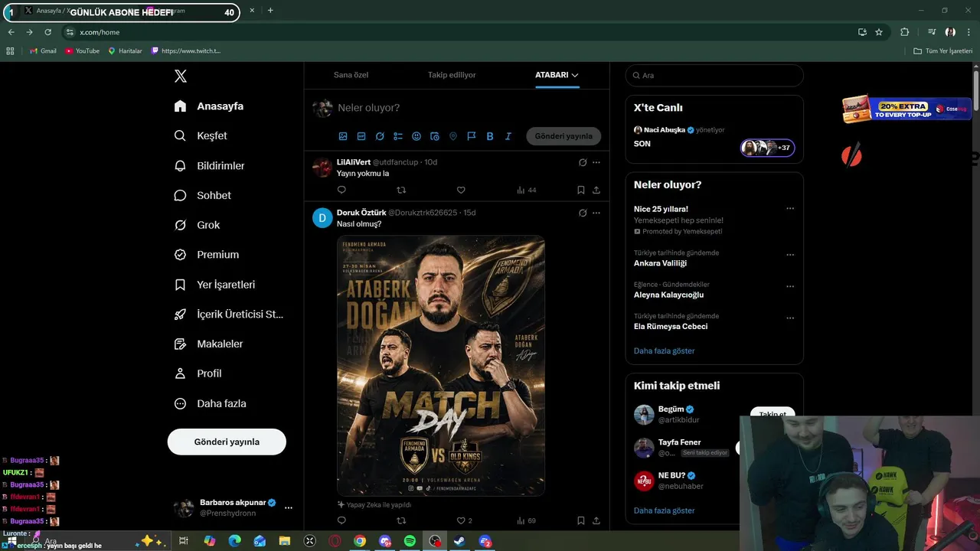The height and width of the screenshot is (551, 980).
Task: Open Doruk Öztürk's profile name
Action: [x=361, y=213]
